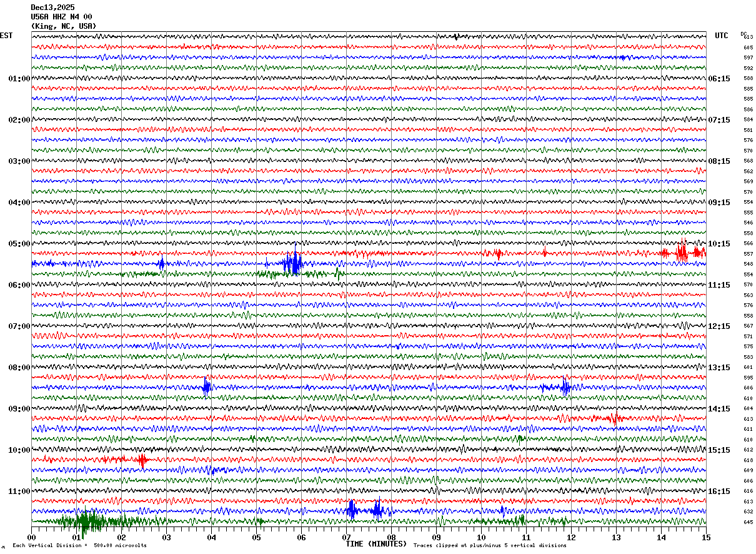
Task: Click minute 07 on the bottom time axis
Action: [x=347, y=537]
